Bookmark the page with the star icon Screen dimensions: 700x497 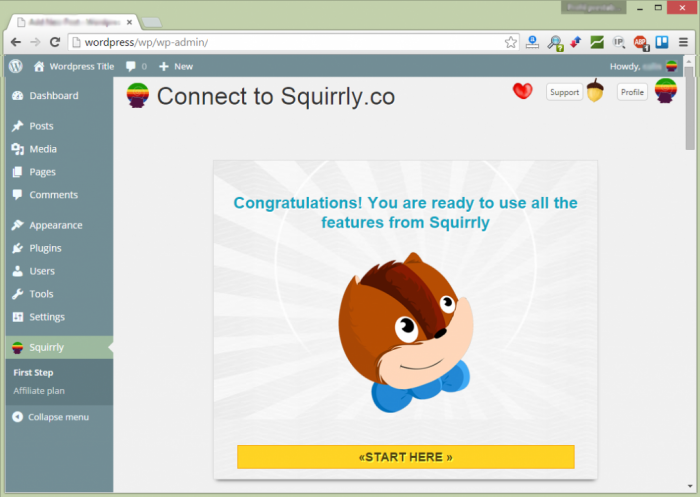point(511,42)
